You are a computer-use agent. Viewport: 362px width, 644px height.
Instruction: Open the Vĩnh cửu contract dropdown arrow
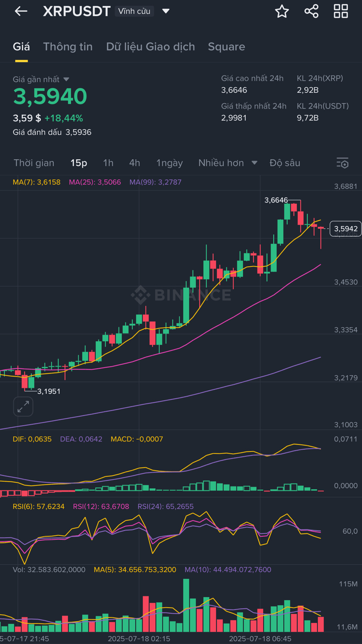click(166, 11)
